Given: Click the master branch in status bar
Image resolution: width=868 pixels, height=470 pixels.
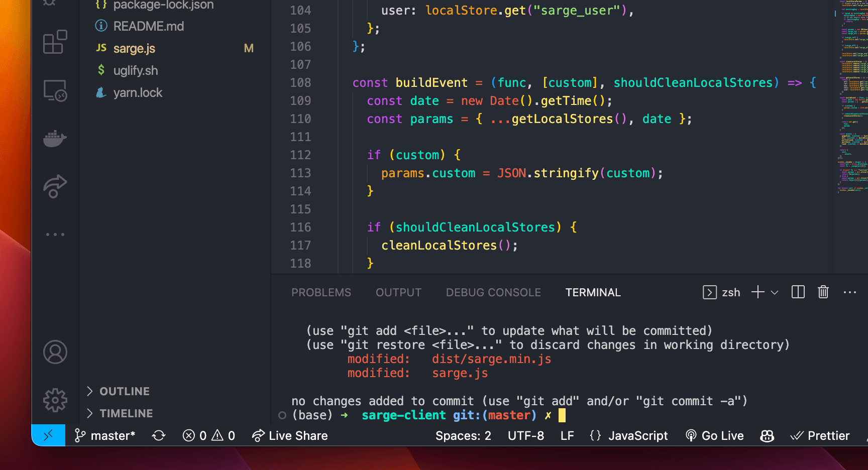Looking at the screenshot, I should tap(105, 436).
